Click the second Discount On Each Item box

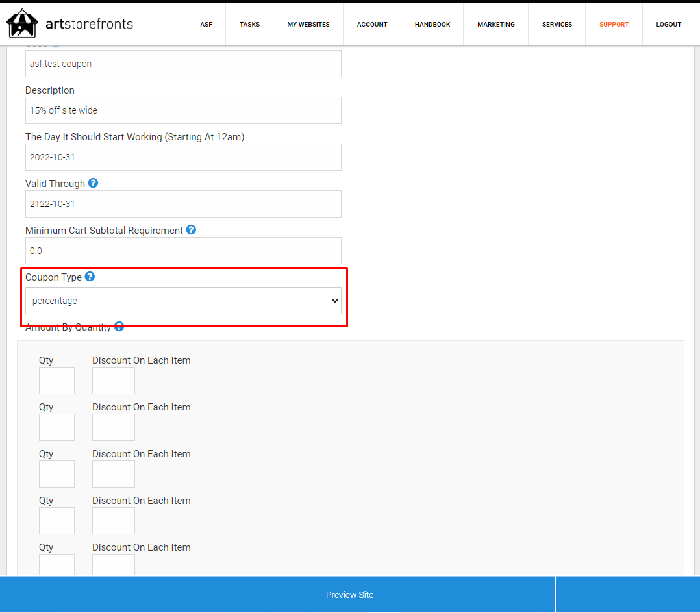(114, 427)
